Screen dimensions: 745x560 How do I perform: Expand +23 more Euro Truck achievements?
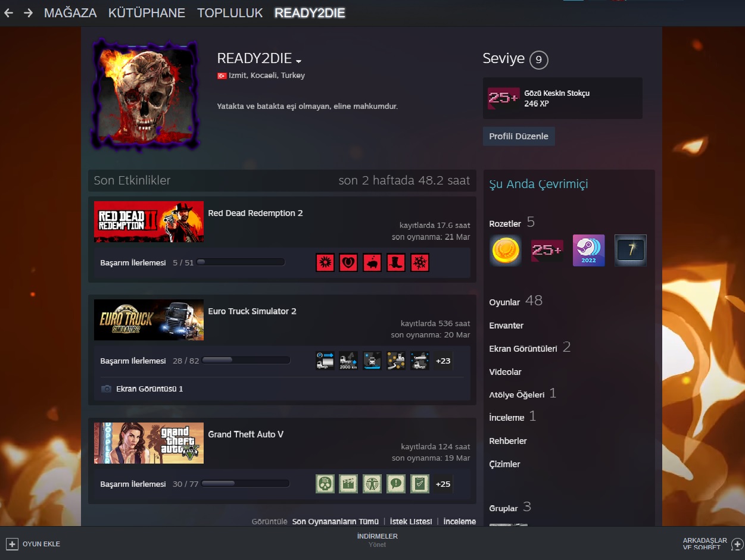tap(443, 361)
